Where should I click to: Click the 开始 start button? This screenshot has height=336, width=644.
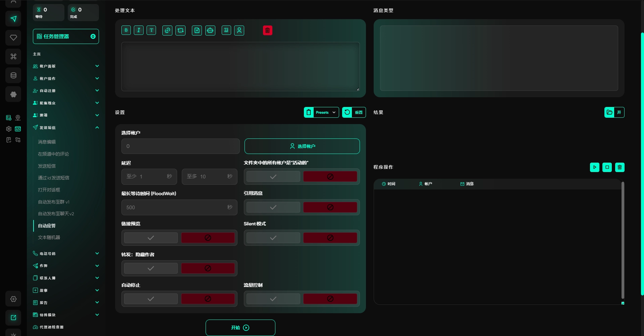click(x=240, y=328)
